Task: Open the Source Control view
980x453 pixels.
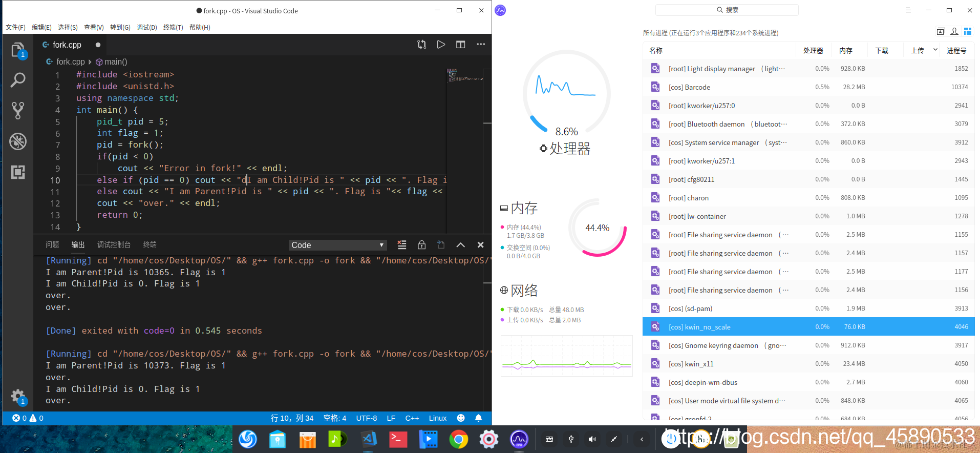Action: tap(18, 110)
